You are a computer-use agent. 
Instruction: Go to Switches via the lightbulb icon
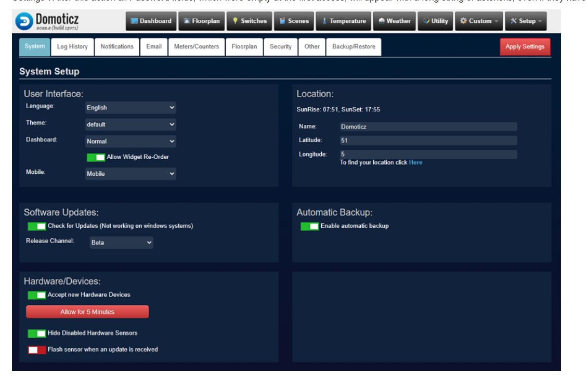point(250,21)
